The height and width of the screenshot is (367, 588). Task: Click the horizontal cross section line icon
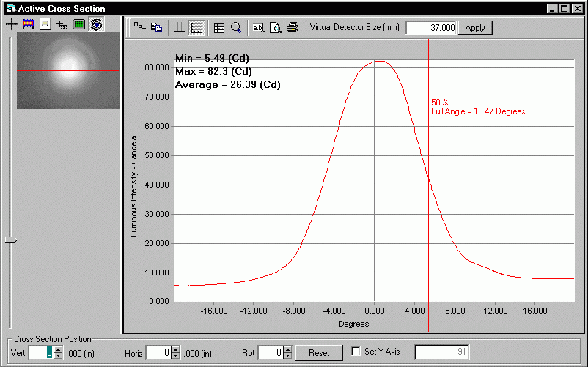coord(45,24)
